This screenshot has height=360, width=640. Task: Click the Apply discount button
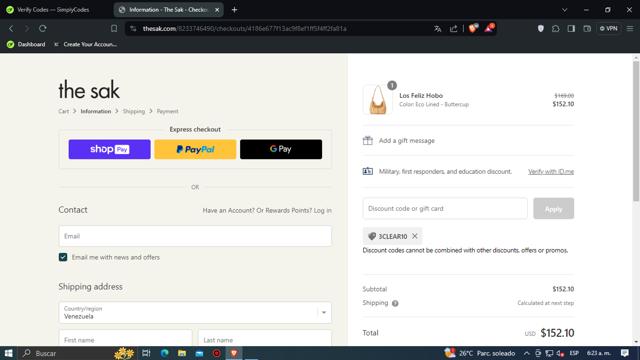coord(553,209)
